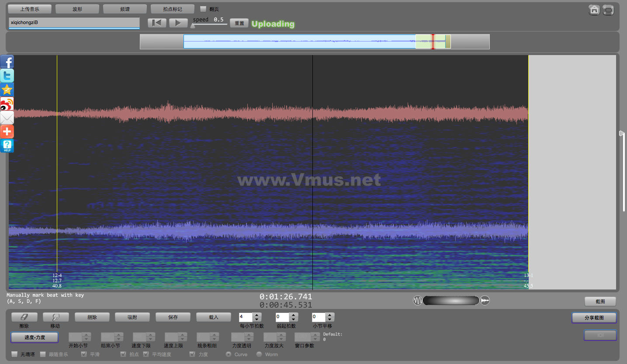Tick the 跟随音乐 checkbox
The height and width of the screenshot is (364, 627).
[43, 354]
